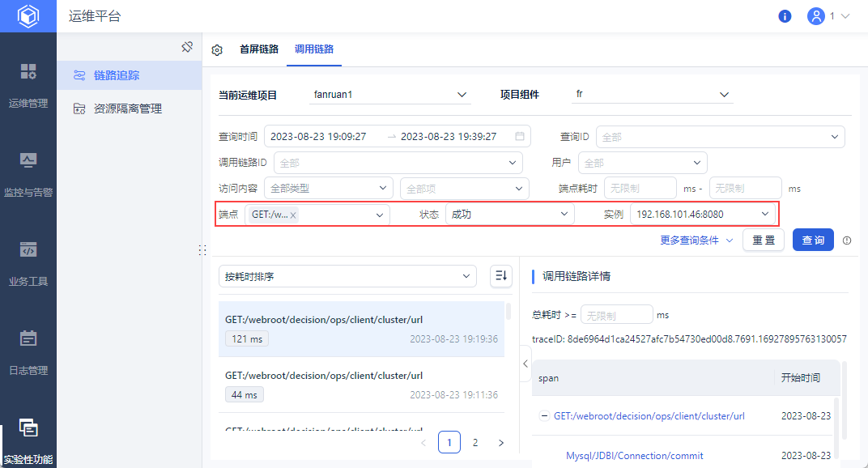868x468 pixels.
Task: Open 全部类型 access content dropdown
Action: click(x=328, y=189)
